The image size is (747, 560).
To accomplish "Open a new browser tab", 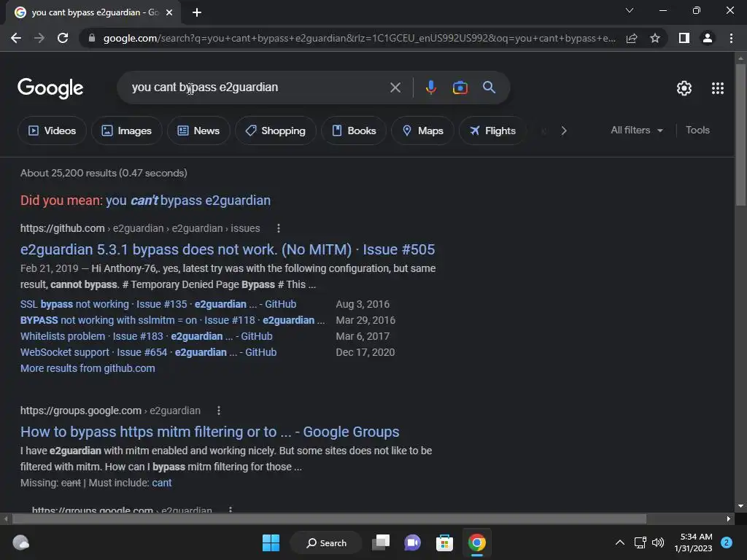I will pyautogui.click(x=197, y=12).
